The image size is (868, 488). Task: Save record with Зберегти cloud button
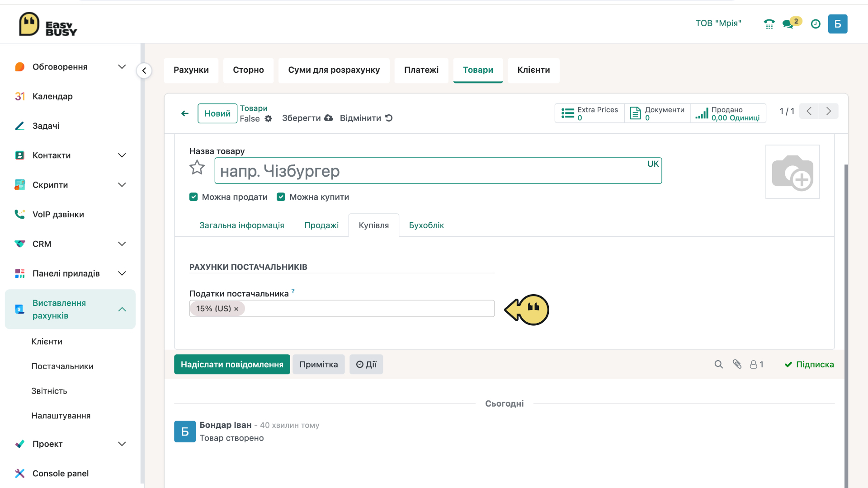(x=307, y=118)
